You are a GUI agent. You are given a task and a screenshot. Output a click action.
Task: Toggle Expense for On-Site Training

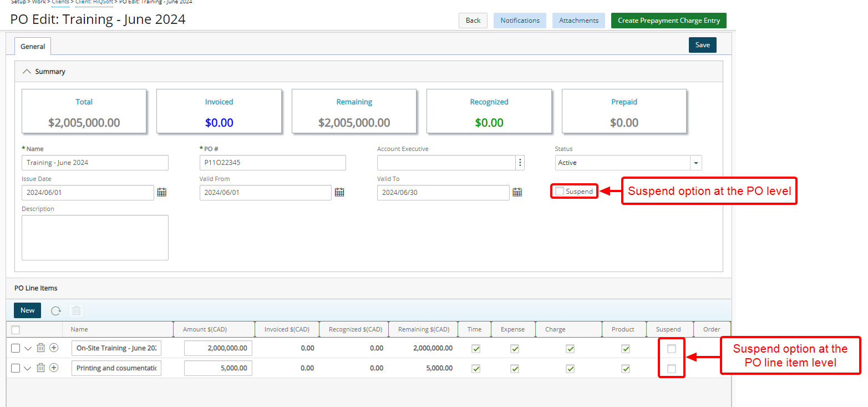point(514,349)
